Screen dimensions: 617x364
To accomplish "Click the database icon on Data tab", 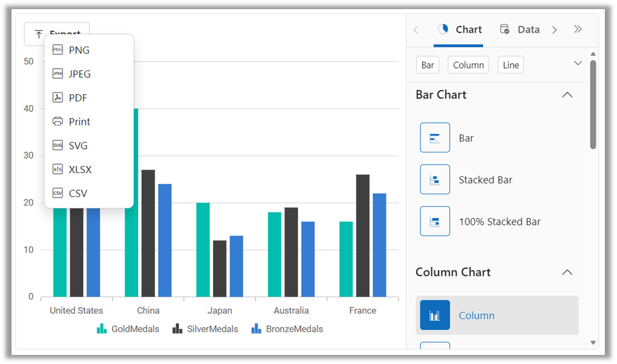I will (504, 29).
